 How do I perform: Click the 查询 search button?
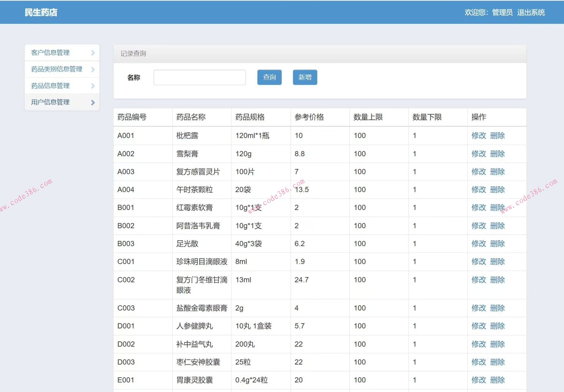pos(269,77)
